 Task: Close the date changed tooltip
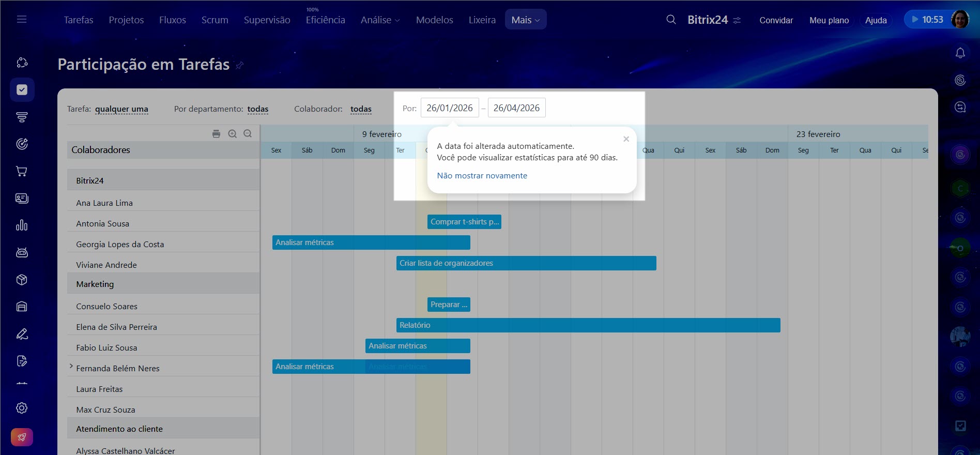coord(626,139)
